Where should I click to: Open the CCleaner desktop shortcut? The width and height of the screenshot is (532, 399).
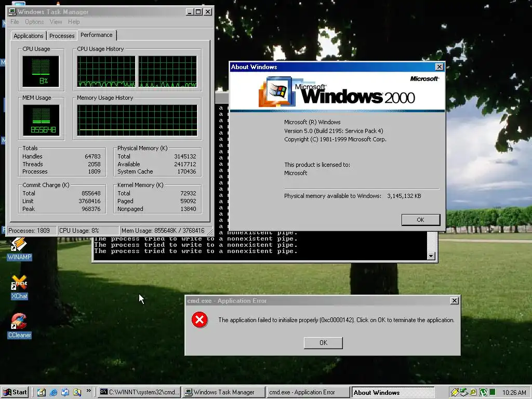19,326
